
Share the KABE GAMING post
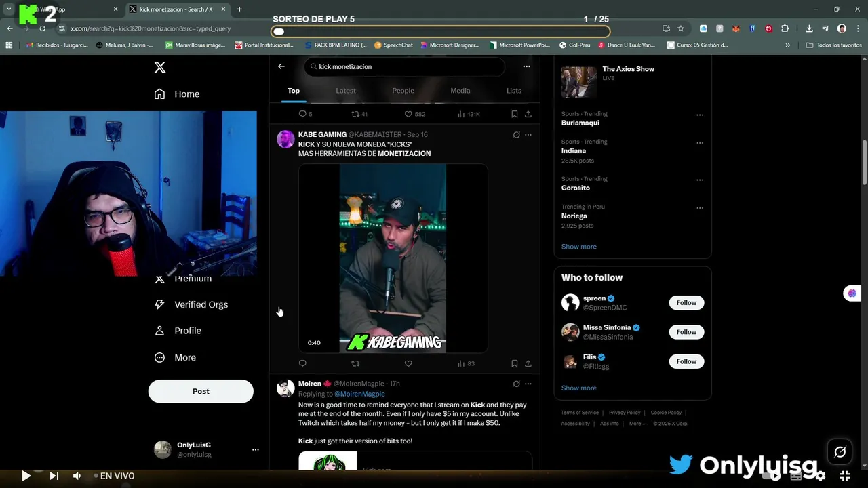pyautogui.click(x=528, y=363)
